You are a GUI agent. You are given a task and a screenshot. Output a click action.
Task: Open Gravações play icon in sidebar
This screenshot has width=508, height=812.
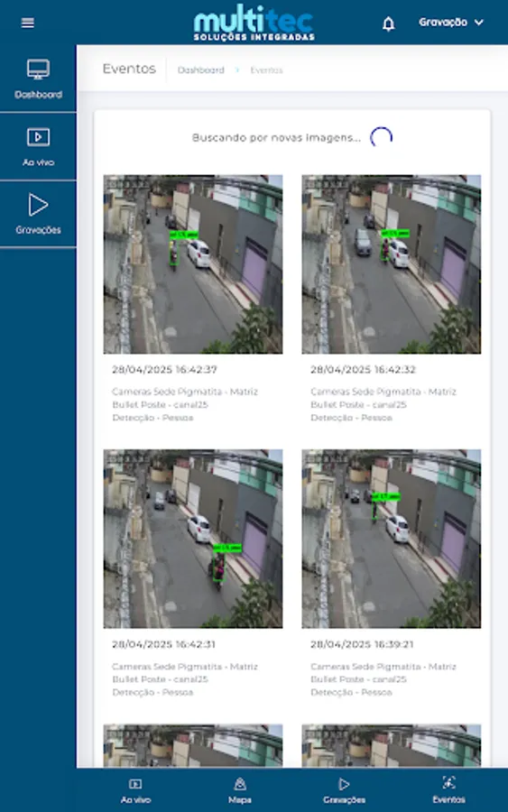coord(38,205)
